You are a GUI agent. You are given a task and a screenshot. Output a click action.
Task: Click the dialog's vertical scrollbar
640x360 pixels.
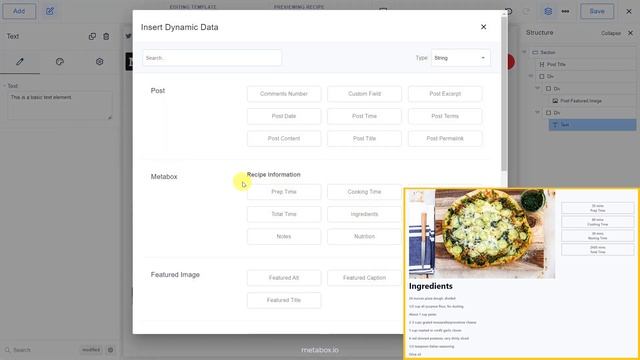(x=504, y=94)
